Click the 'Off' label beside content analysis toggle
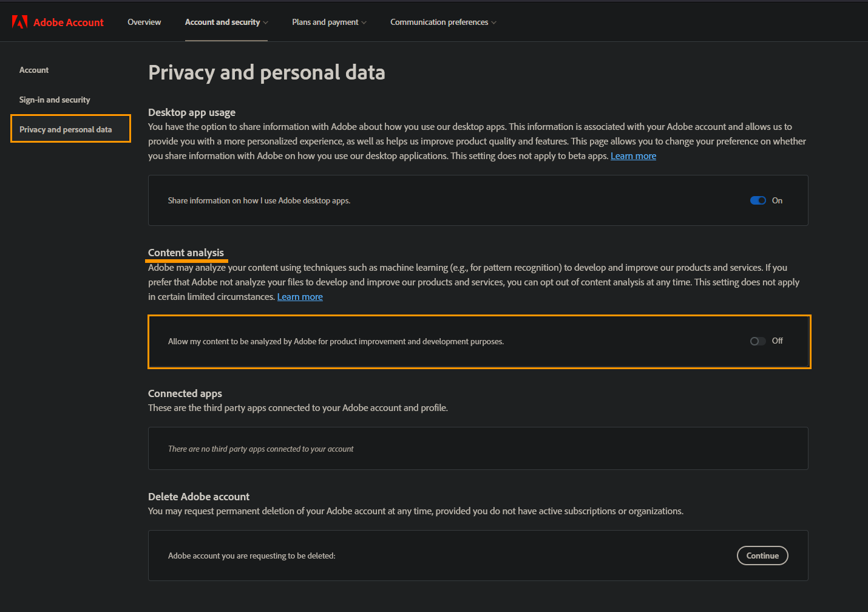Screen dimensions: 868x612 click(778, 341)
